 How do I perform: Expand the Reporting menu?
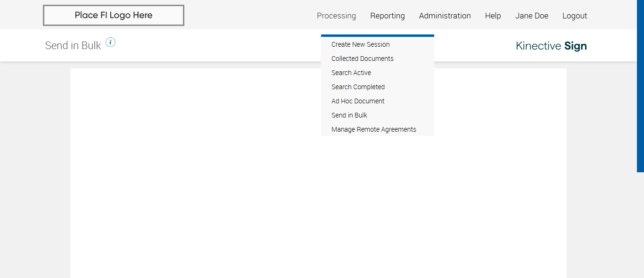(387, 16)
